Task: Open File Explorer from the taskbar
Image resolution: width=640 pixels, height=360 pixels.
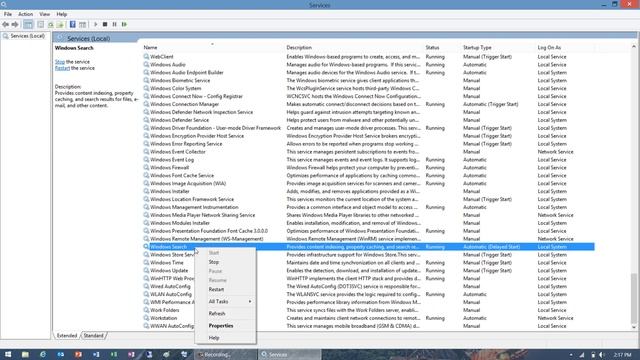Action: (25, 354)
